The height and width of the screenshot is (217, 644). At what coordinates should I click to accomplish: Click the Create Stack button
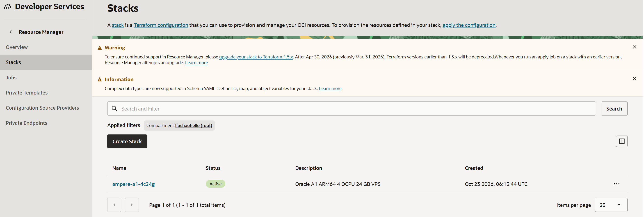pos(127,141)
